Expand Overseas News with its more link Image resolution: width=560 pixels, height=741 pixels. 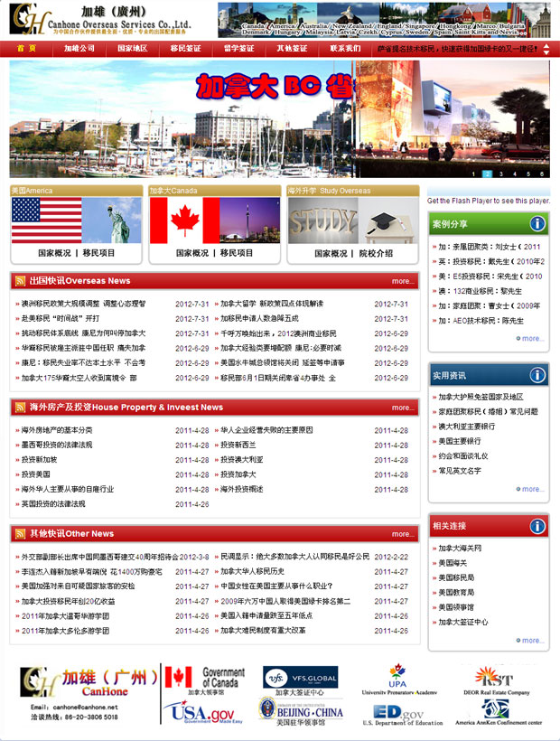[403, 282]
